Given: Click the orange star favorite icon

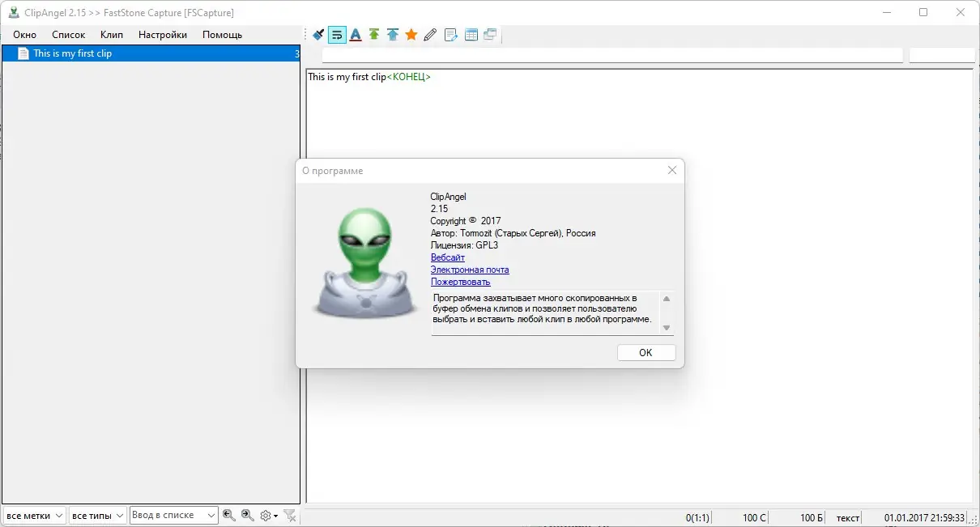Looking at the screenshot, I should pos(411,35).
